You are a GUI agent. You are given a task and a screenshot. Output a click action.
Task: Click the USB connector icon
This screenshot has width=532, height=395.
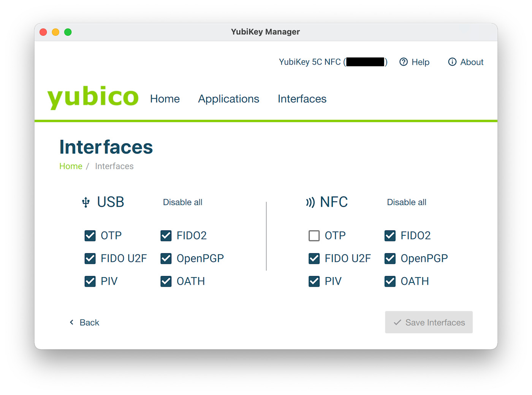tap(86, 202)
